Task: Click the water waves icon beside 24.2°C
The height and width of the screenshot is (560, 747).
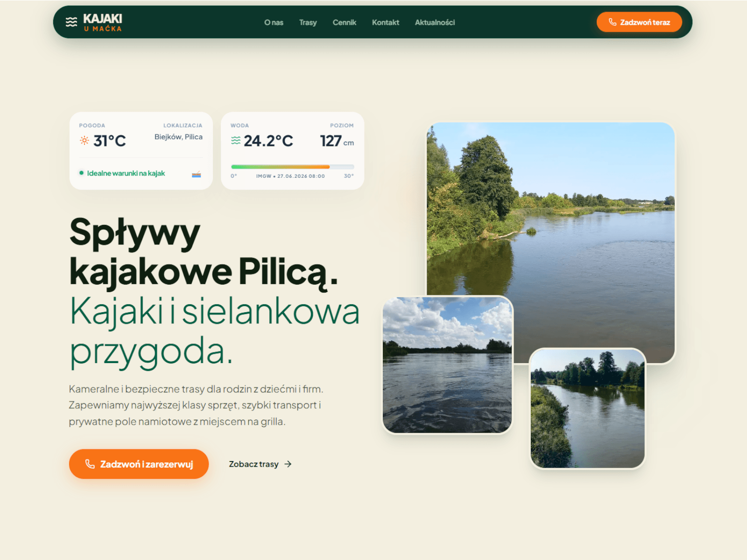Action: tap(236, 140)
